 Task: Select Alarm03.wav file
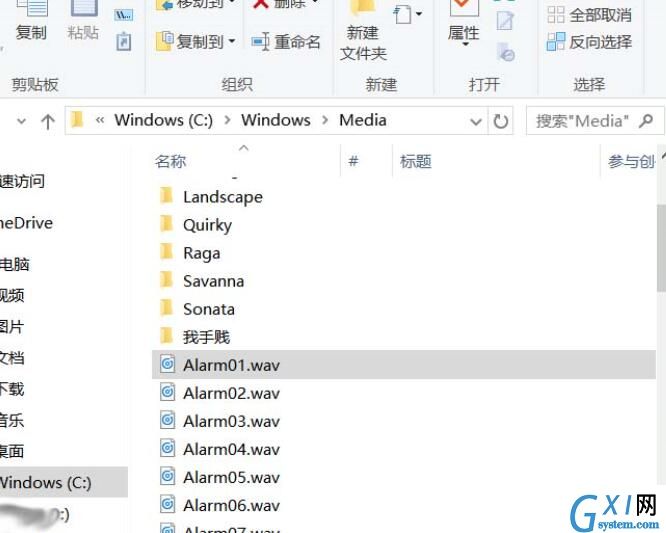click(231, 421)
